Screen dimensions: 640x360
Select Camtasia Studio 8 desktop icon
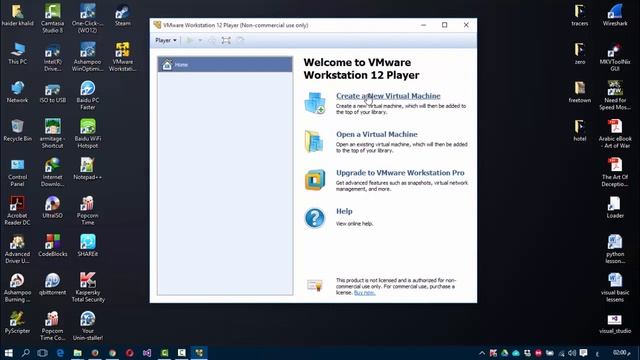[53, 18]
